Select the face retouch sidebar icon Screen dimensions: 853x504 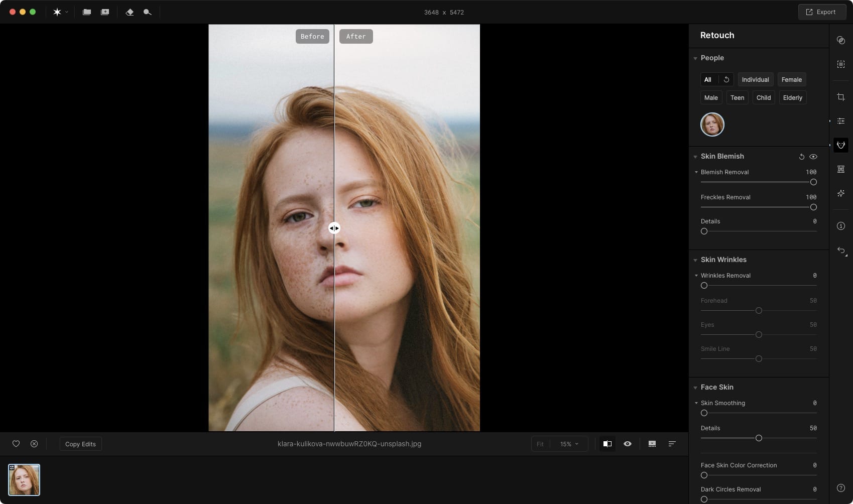[x=841, y=145]
